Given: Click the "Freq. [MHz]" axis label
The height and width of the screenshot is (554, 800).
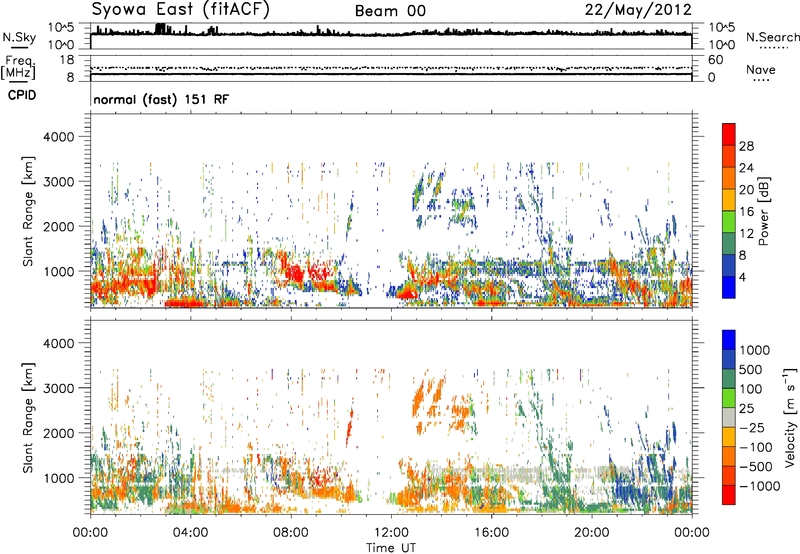Looking at the screenshot, I should pyautogui.click(x=18, y=67).
